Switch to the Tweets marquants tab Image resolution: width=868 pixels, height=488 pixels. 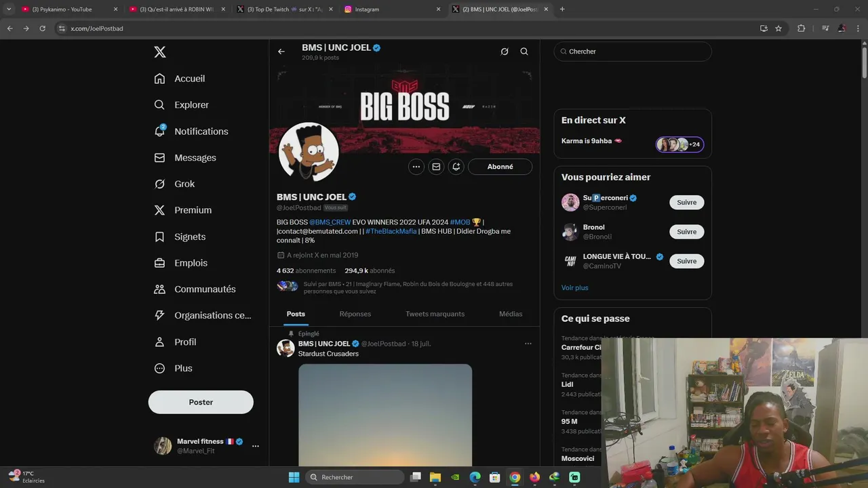[x=435, y=314]
